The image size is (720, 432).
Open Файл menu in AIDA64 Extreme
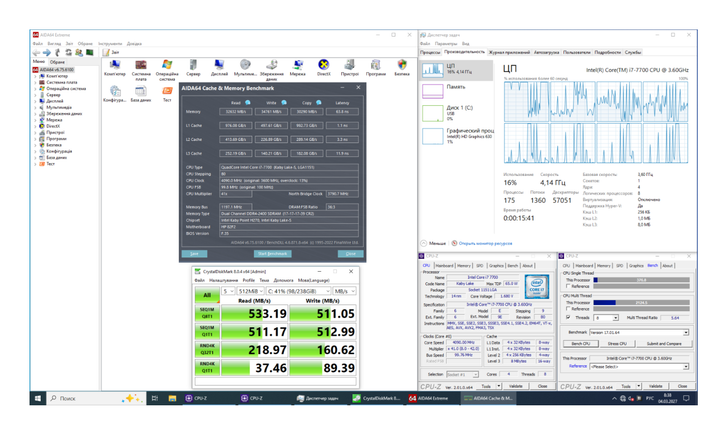(38, 44)
